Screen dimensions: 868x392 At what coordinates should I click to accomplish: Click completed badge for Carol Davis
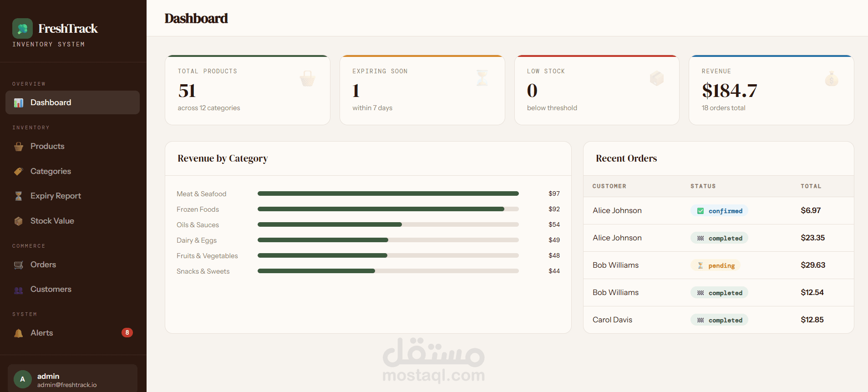pos(719,320)
